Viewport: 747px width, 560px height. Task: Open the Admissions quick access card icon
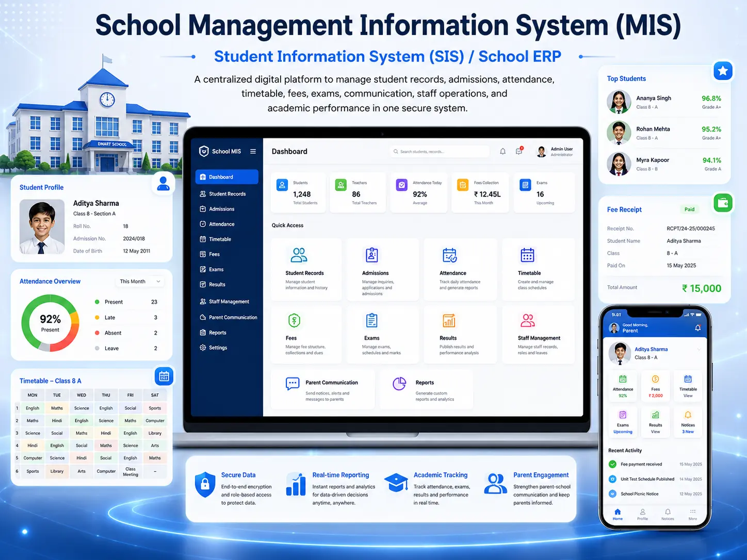tap(372, 255)
